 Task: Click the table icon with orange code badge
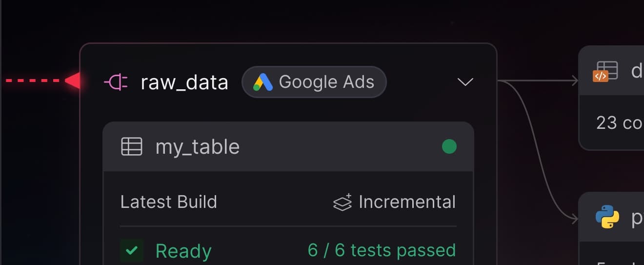tap(605, 71)
